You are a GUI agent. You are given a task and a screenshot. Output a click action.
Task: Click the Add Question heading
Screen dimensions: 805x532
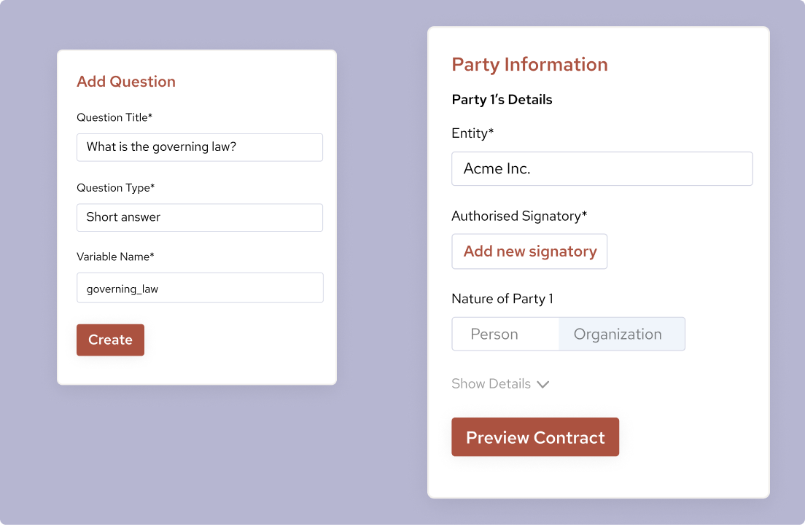(125, 82)
